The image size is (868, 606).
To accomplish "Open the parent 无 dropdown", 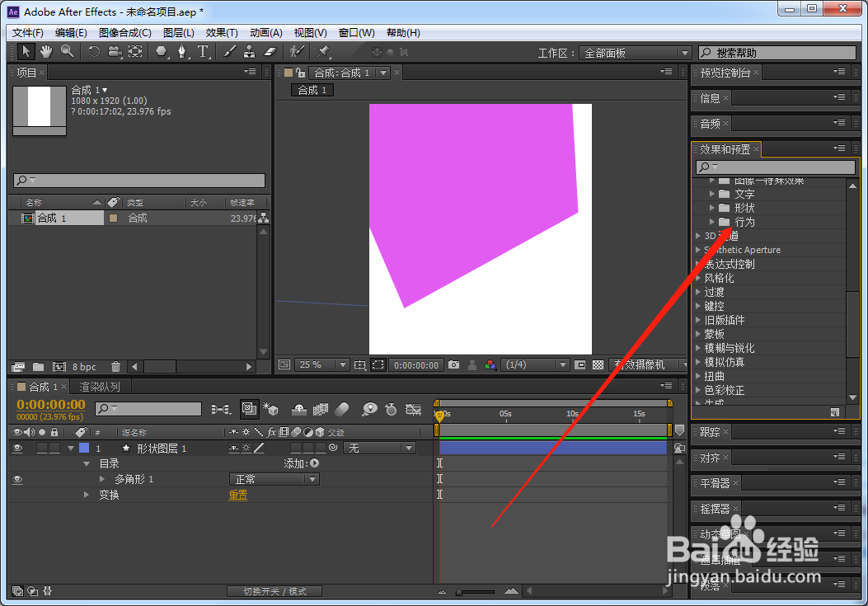I will click(x=379, y=449).
